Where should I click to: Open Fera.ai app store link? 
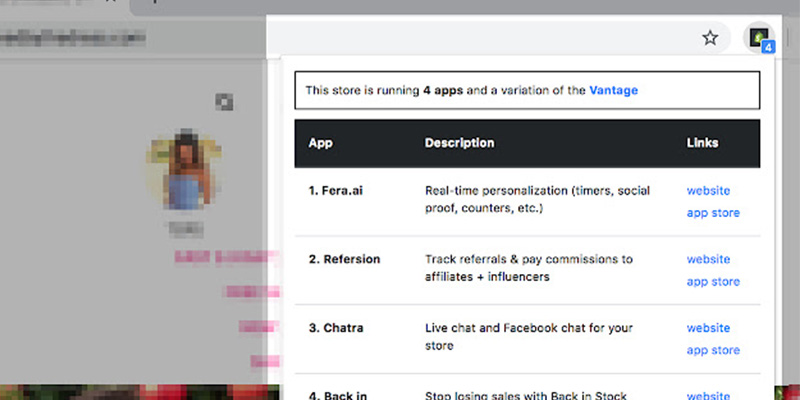click(713, 213)
